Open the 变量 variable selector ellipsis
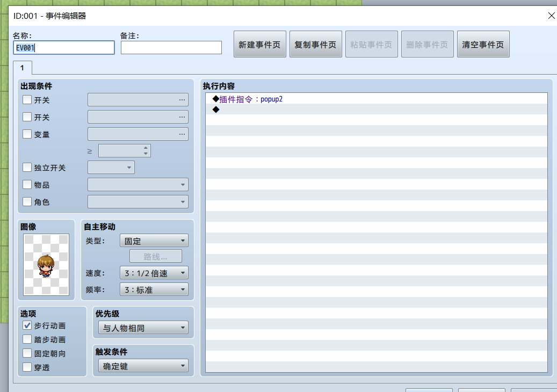The width and height of the screenshot is (557, 392). [182, 134]
